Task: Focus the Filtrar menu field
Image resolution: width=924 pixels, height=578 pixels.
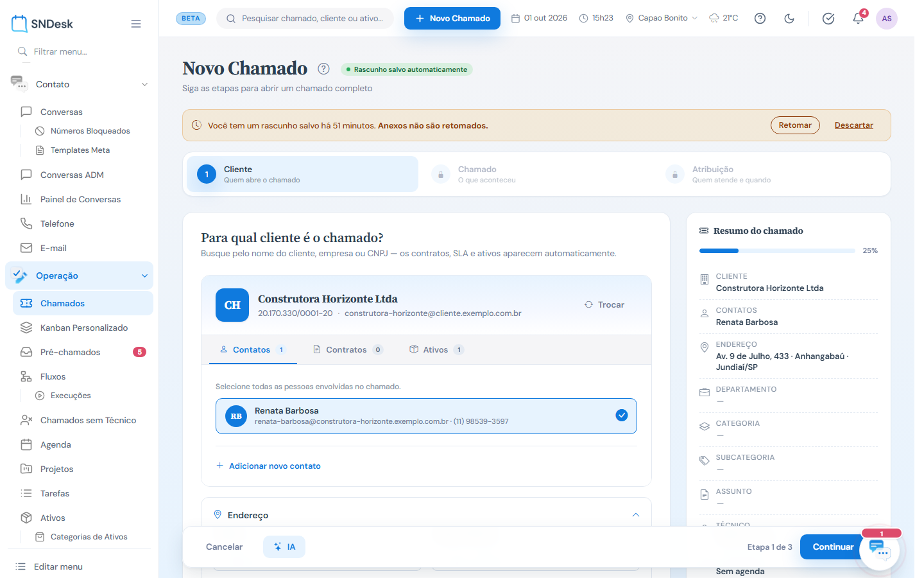Action: click(x=80, y=51)
